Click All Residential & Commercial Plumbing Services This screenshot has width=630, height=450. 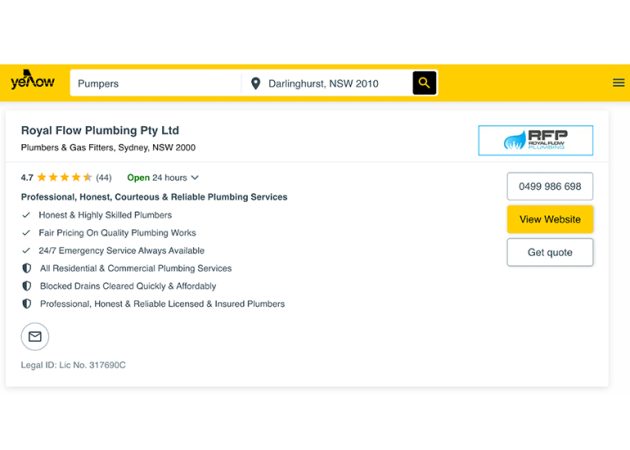[x=136, y=268]
